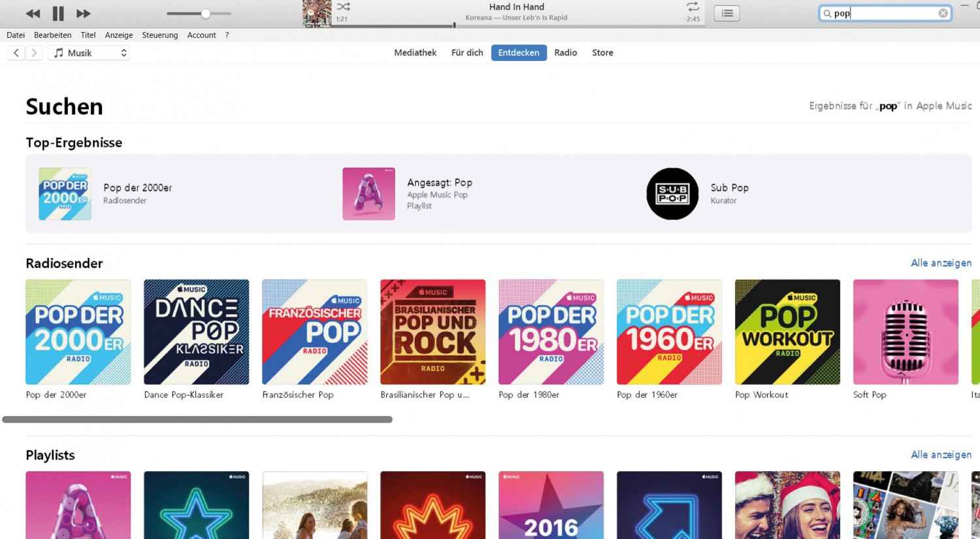
Task: Click the Koreana — Unser Leb'n Is Rapid text
Action: 516,18
